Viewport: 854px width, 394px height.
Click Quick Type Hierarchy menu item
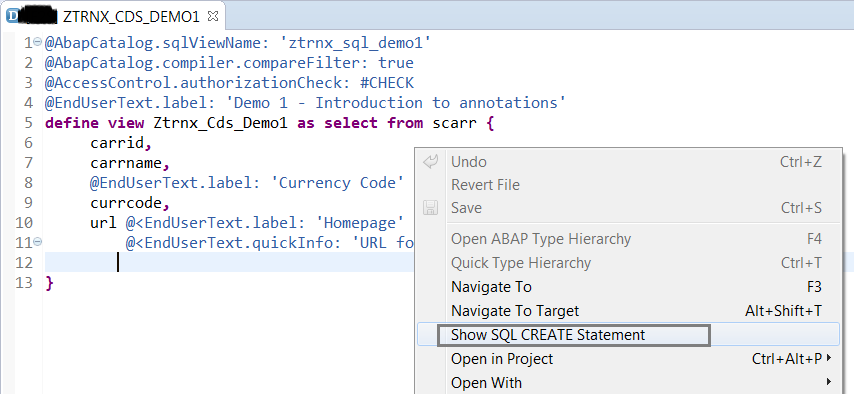[628, 263]
